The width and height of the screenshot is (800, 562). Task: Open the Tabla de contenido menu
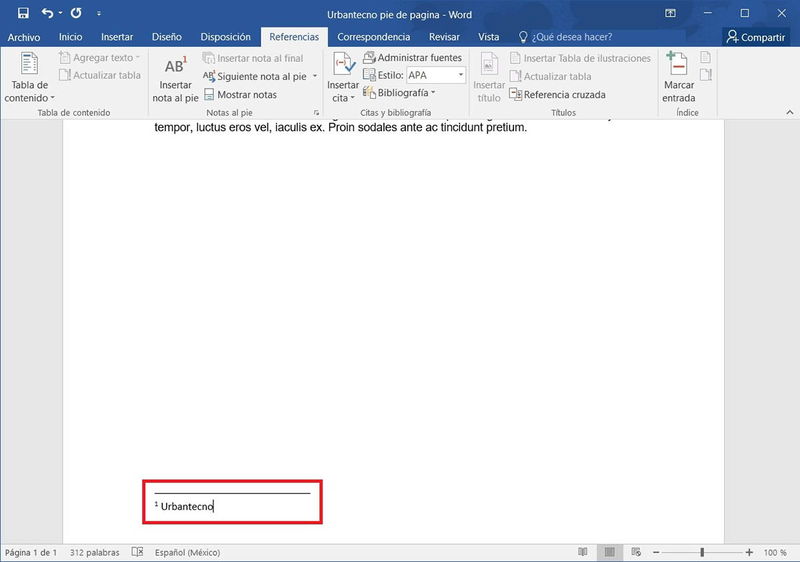tap(30, 77)
